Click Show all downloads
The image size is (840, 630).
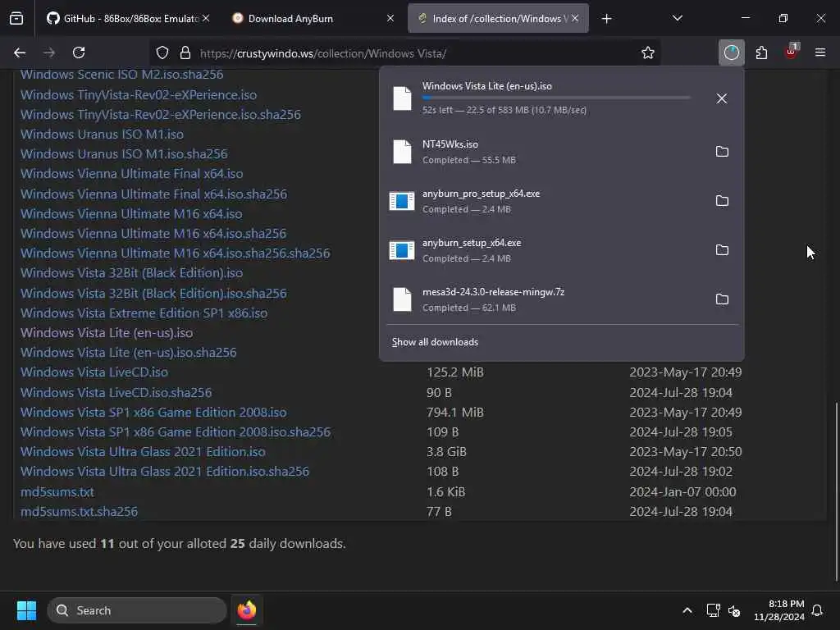click(435, 342)
